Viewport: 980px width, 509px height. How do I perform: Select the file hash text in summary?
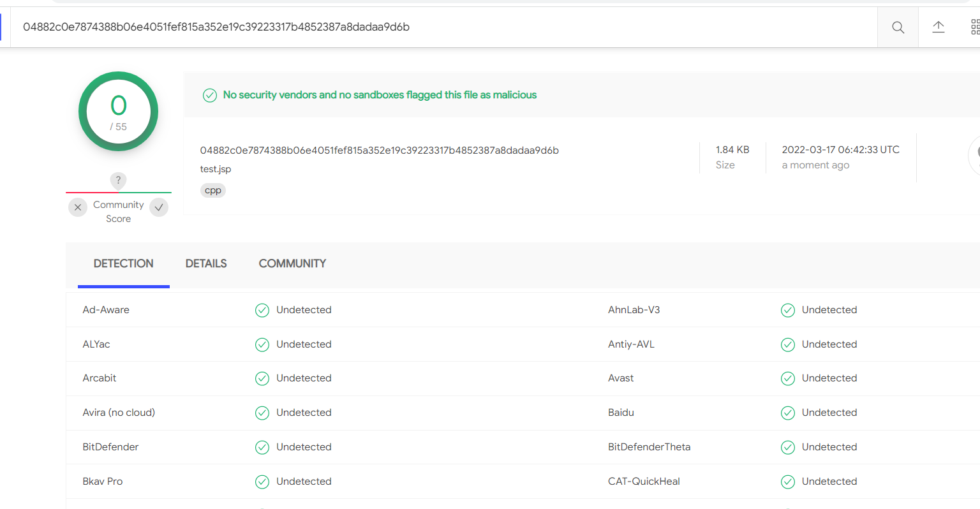coord(379,151)
